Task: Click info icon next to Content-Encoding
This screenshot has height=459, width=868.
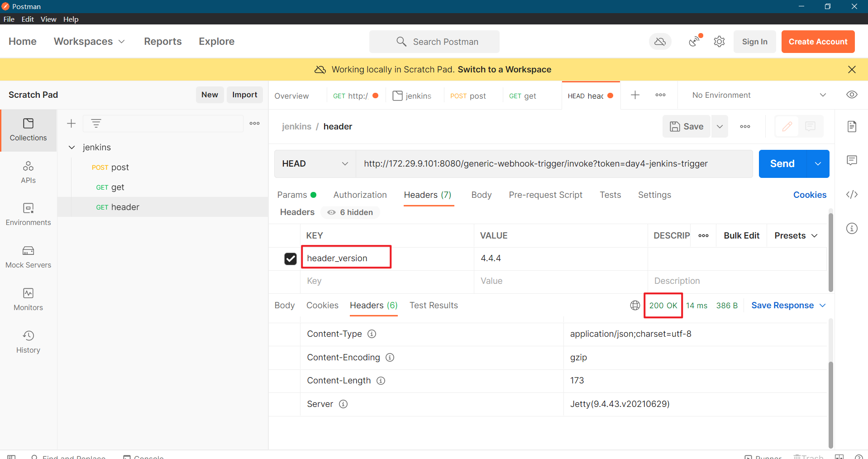Action: click(x=390, y=358)
